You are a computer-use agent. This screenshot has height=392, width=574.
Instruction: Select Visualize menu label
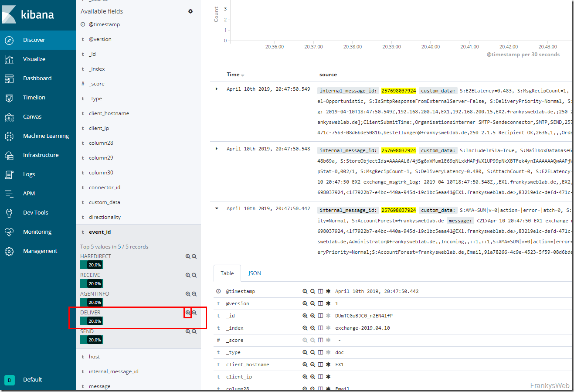pos(34,59)
